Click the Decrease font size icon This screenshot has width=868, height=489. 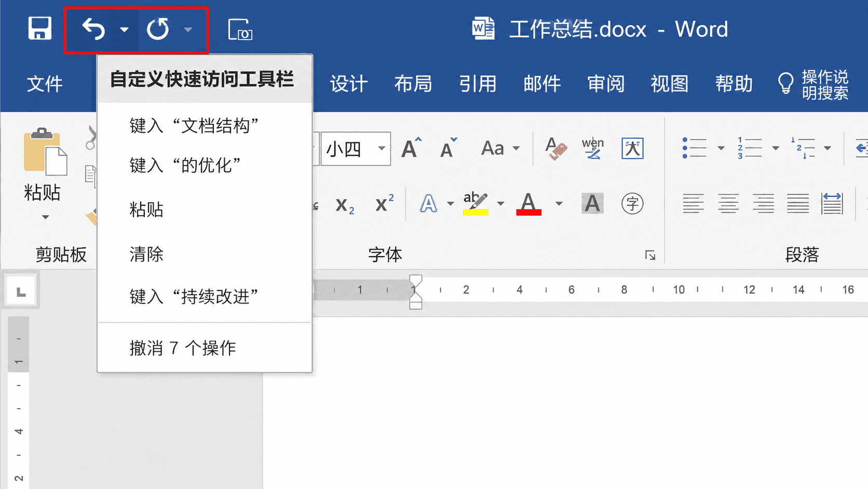[449, 148]
